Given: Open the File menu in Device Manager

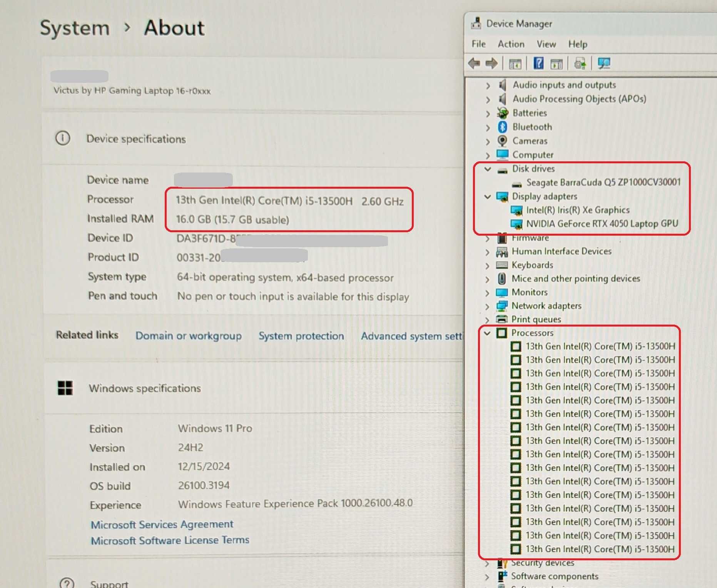Looking at the screenshot, I should [x=478, y=44].
